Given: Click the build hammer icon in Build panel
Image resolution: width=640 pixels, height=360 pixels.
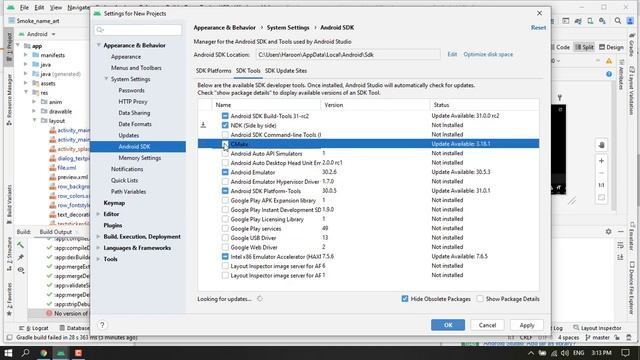Looking at the screenshot, I should [20, 245].
